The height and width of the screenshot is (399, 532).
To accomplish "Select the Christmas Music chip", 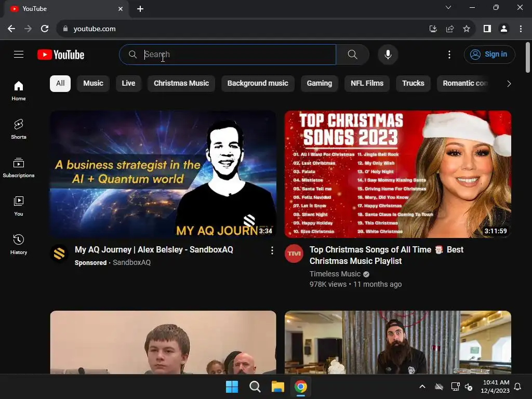I will (x=181, y=84).
